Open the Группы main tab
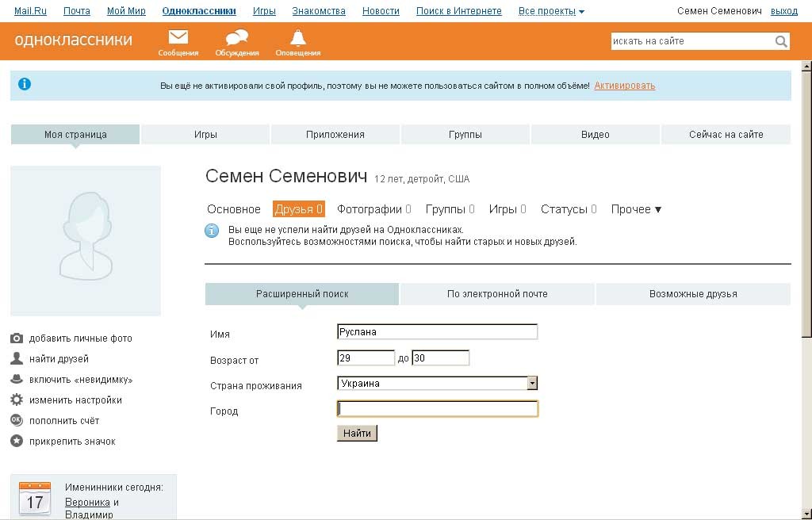This screenshot has width=812, height=520. pos(465,135)
